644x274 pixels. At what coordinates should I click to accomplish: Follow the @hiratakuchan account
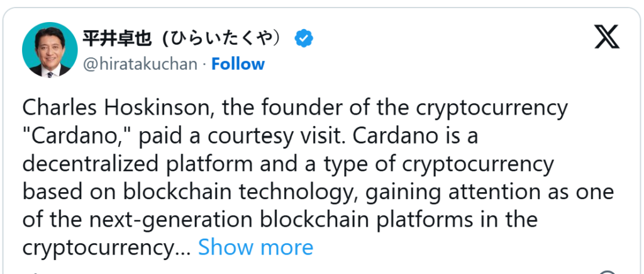238,64
